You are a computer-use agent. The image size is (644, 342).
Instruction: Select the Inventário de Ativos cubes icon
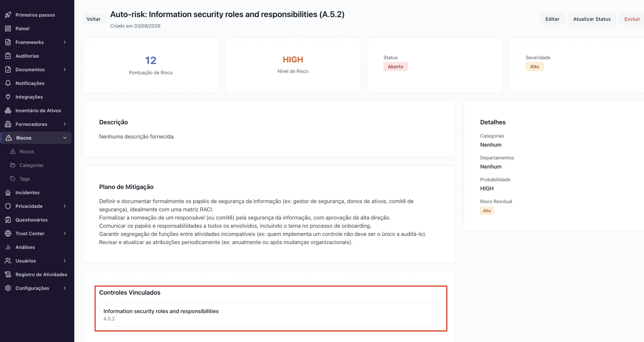click(8, 110)
